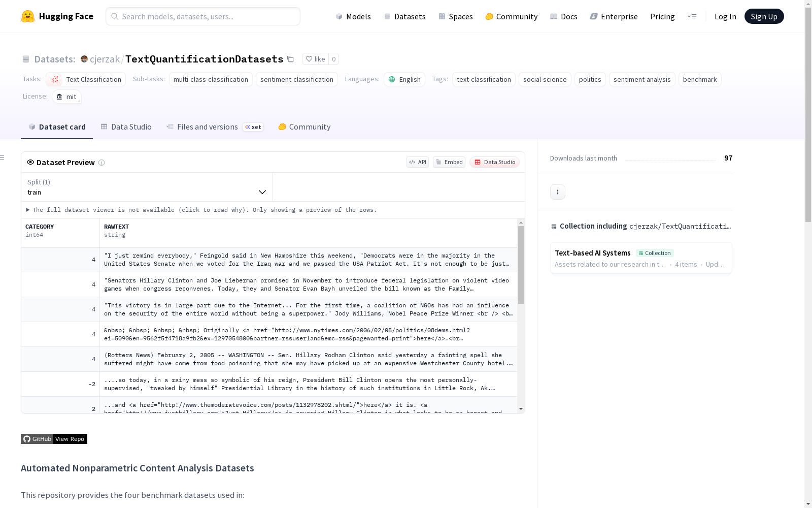Open the Text-based AI Systems collection

(x=641, y=258)
